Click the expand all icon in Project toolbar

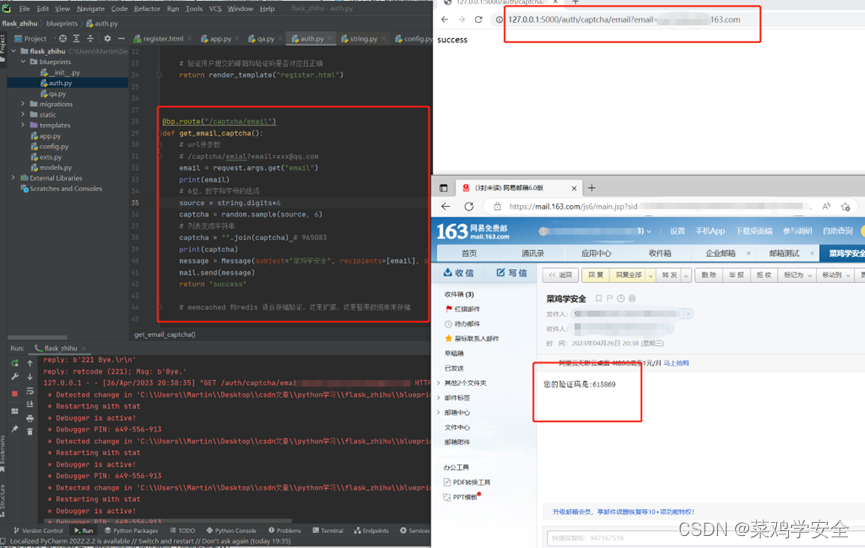coord(76,39)
